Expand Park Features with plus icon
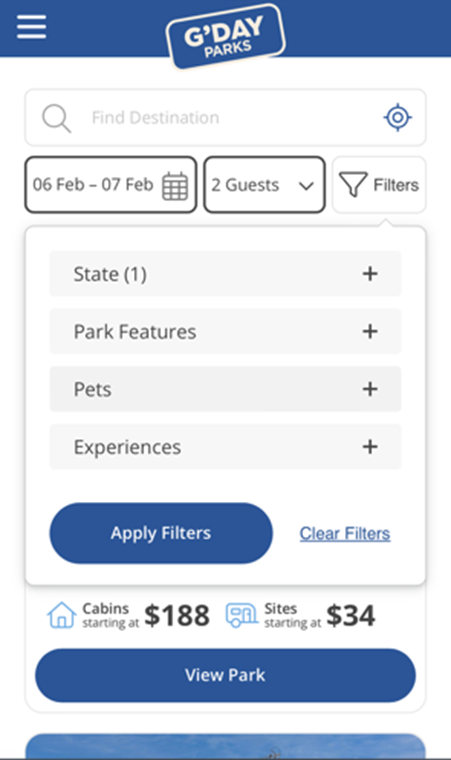Screen dimensions: 451x760 (x=370, y=332)
